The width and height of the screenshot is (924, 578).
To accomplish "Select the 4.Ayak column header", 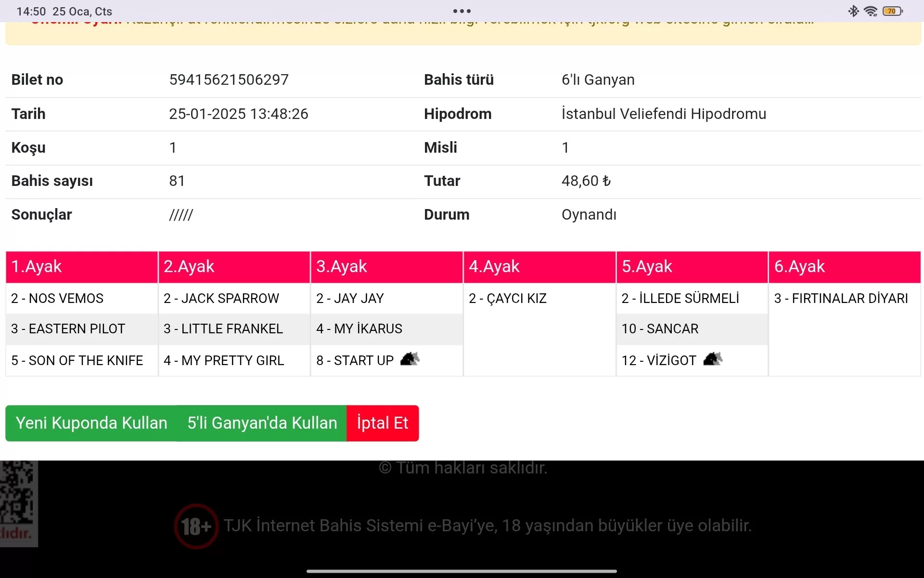I will click(x=539, y=266).
